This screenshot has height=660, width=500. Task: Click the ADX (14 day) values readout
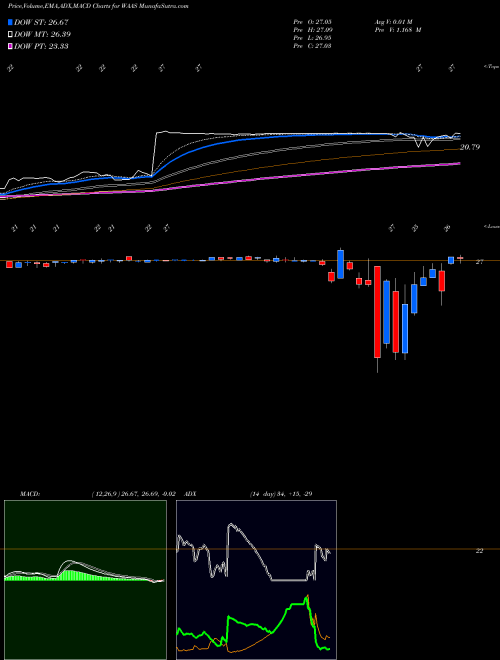(x=281, y=494)
